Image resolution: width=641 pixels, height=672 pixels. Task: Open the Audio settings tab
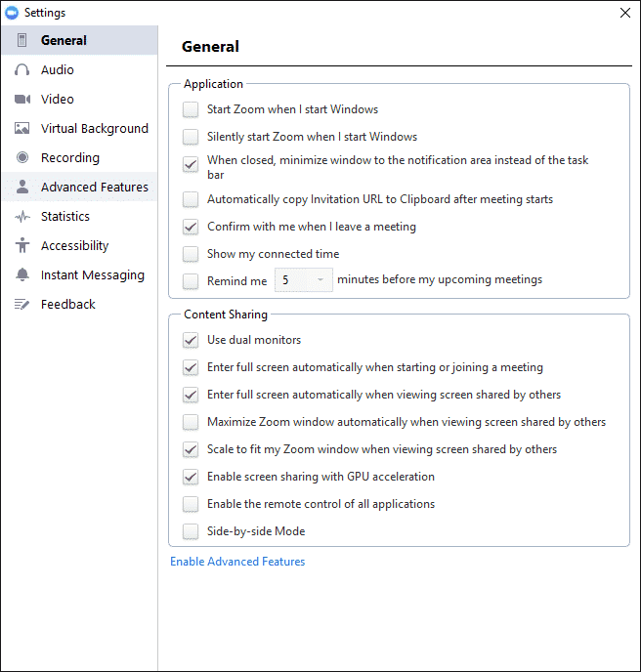point(80,70)
